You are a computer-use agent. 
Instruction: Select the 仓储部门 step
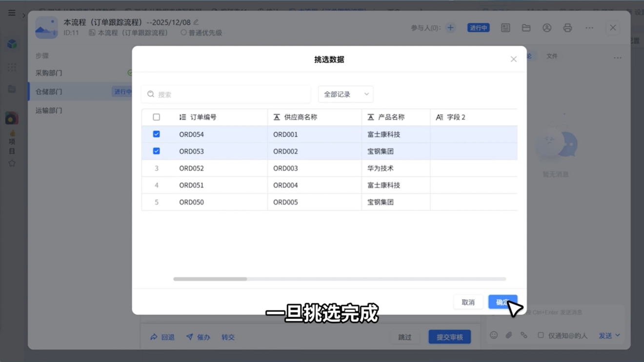(x=80, y=92)
